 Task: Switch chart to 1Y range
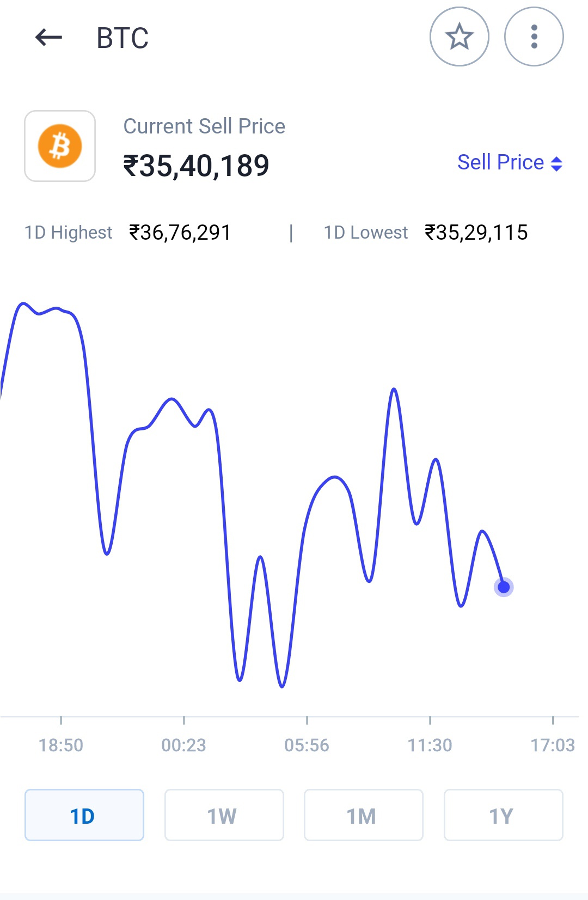tap(504, 815)
